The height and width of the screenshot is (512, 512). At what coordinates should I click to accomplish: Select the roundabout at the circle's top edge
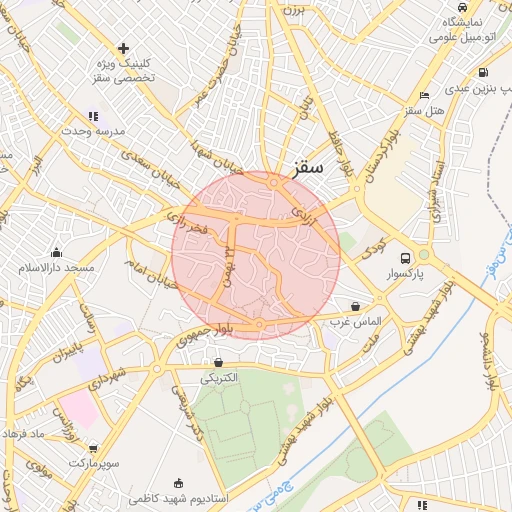coord(274,183)
